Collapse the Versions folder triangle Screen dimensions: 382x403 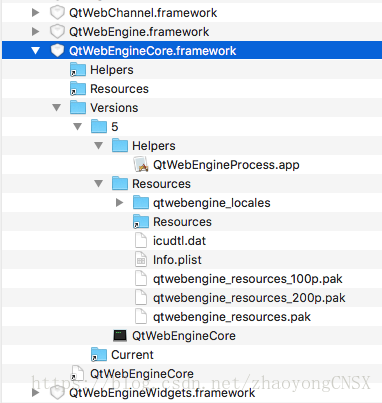(x=57, y=108)
